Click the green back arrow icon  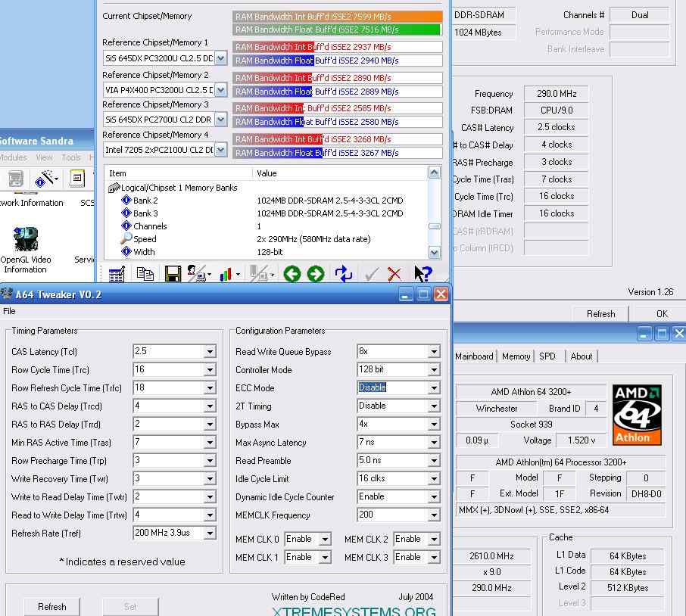(292, 274)
